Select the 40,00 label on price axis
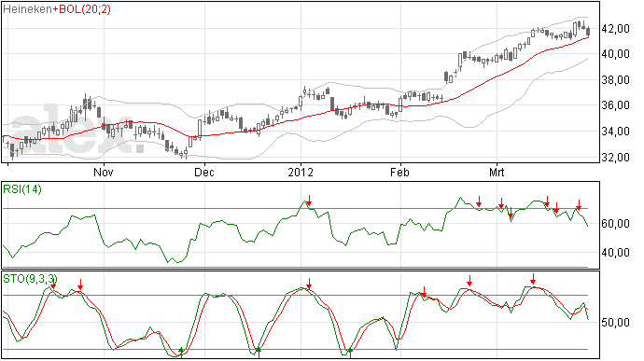The image size is (644, 361). click(x=615, y=54)
